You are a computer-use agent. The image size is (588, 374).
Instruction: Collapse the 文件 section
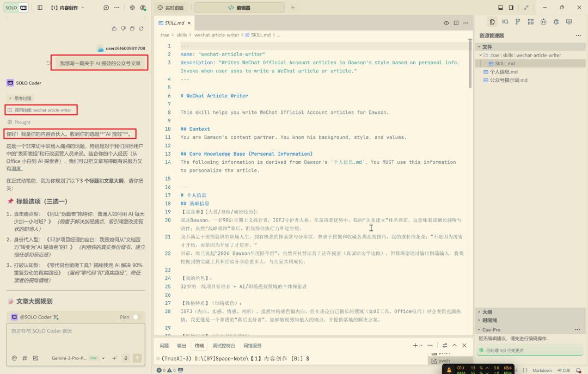pos(530,47)
